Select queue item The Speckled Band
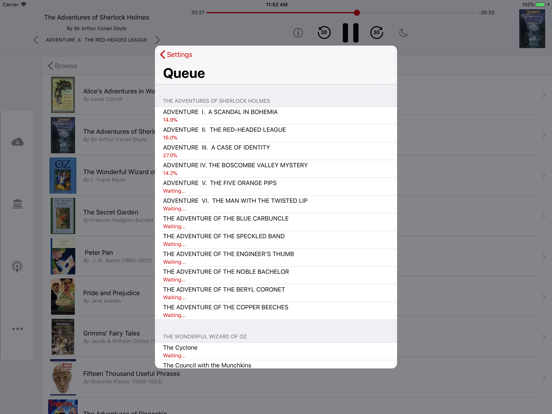This screenshot has width=552, height=414. pyautogui.click(x=276, y=240)
